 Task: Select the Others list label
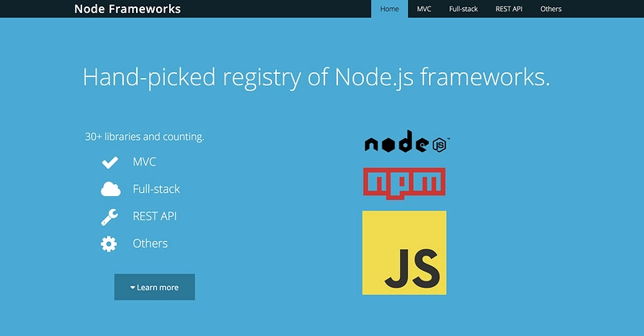tap(150, 244)
